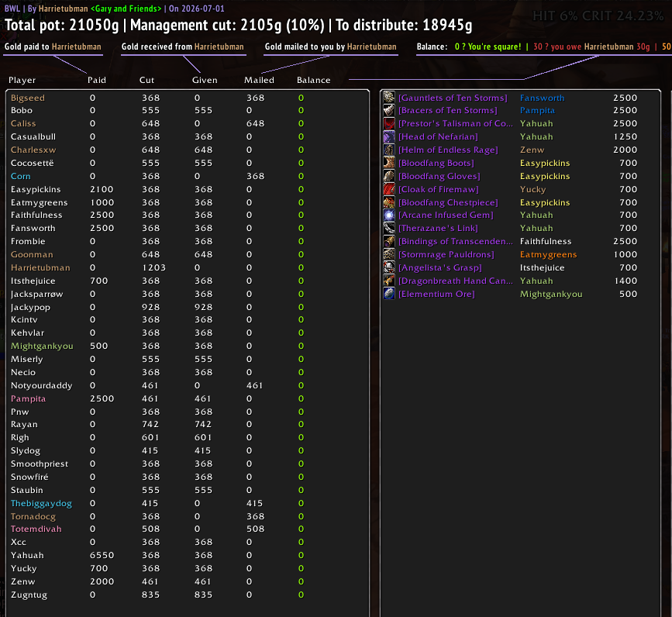
Task: Click Rayan's cut value 742
Action: click(150, 424)
